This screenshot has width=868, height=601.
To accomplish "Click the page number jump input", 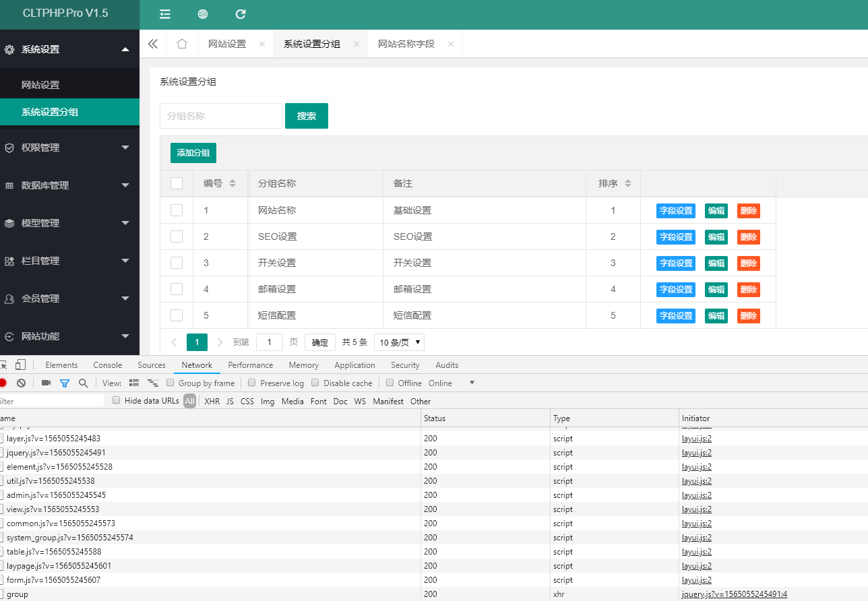I will tap(270, 342).
